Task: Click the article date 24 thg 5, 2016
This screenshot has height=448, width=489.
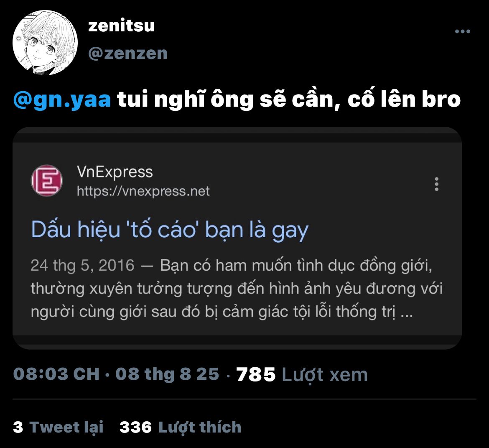Action: 82,266
